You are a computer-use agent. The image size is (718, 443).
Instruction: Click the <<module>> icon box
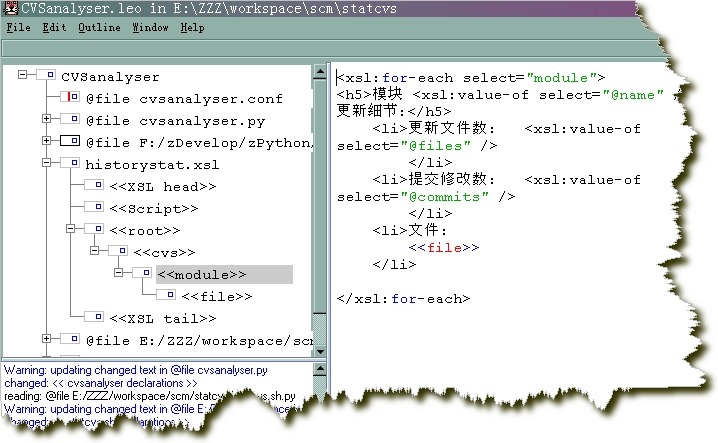click(x=142, y=273)
